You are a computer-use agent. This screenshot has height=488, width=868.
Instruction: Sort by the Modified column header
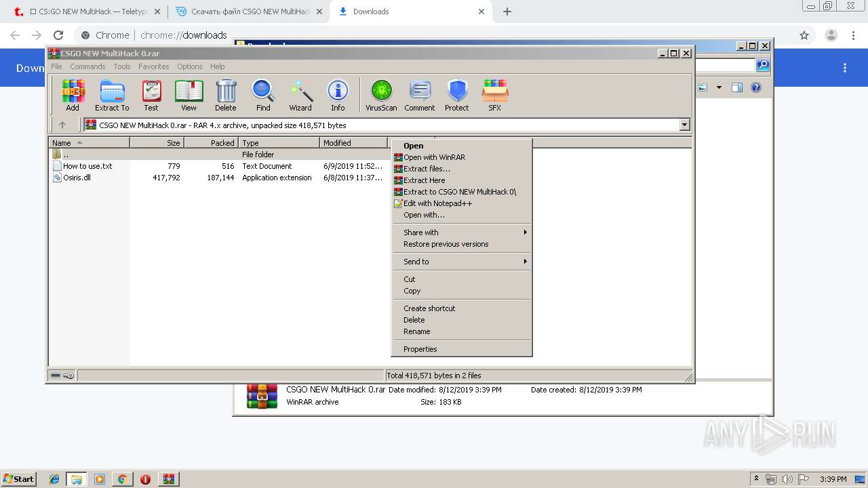pyautogui.click(x=353, y=142)
